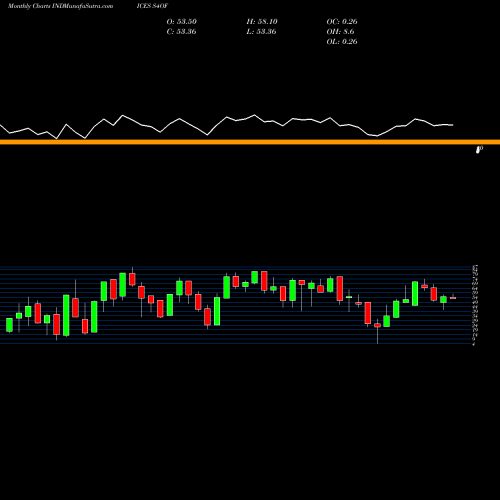Viewport: 500px width, 500px height.
Task: Click the white indicator line above the orange bar
Action: [x=227, y=127]
